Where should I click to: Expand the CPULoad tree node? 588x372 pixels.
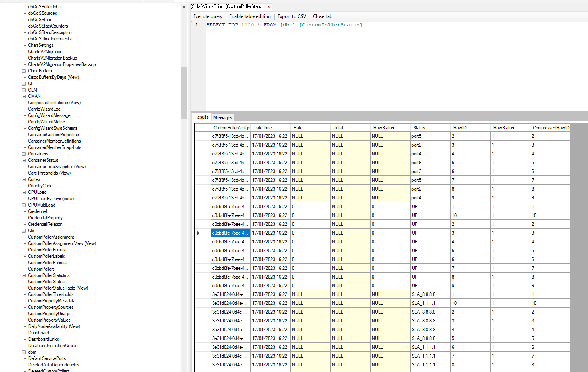pos(24,193)
